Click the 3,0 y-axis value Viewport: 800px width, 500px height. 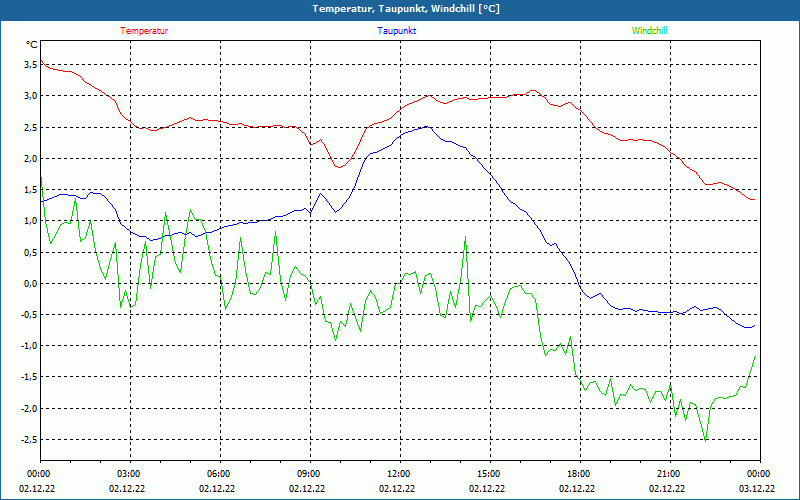(x=30, y=96)
